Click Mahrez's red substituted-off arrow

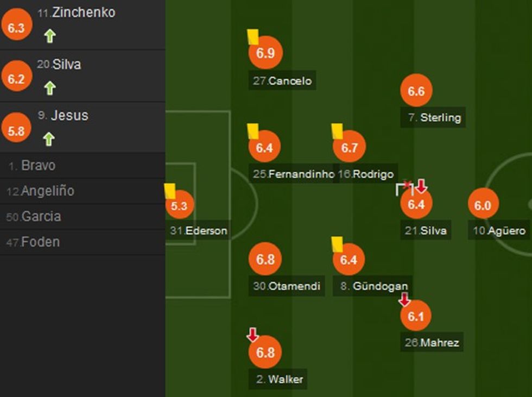point(404,299)
